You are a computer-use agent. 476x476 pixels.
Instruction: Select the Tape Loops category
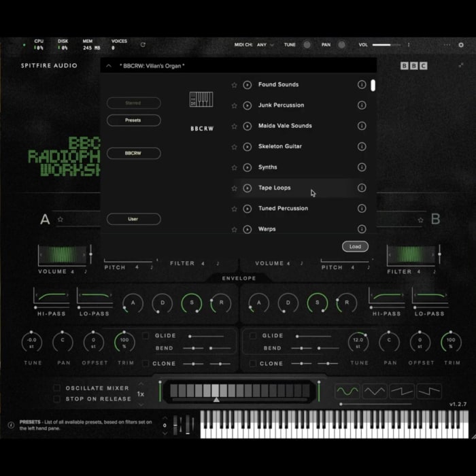coord(275,188)
